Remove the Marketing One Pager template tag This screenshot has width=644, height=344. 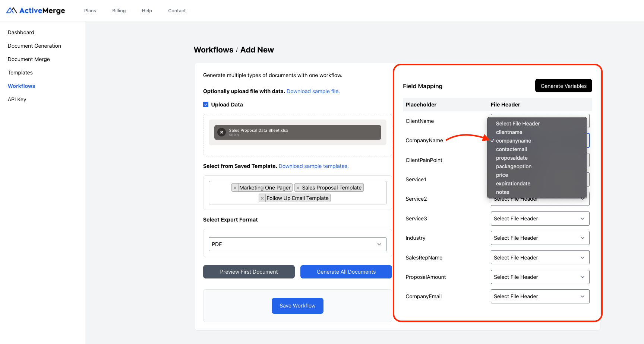(235, 187)
